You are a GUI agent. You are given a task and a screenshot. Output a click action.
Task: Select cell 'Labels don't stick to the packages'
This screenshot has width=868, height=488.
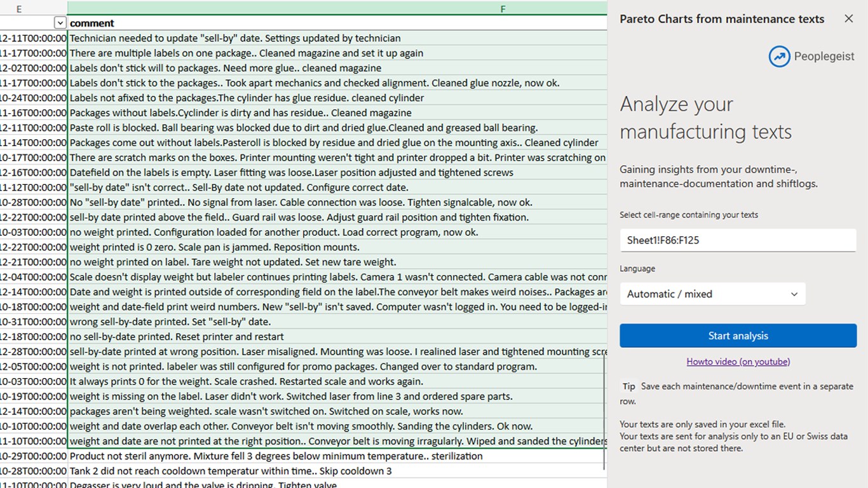[x=337, y=83]
